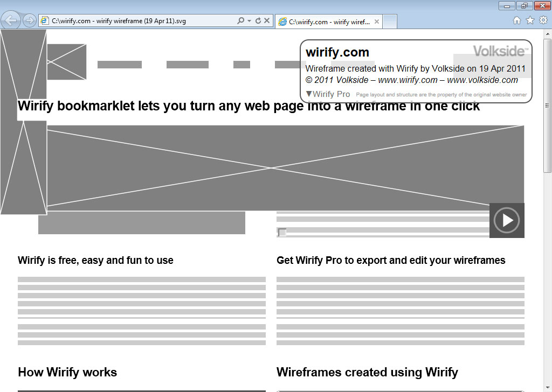The image size is (552, 392).
Task: Click 'Wireframes created using Wirify' heading
Action: pos(367,372)
